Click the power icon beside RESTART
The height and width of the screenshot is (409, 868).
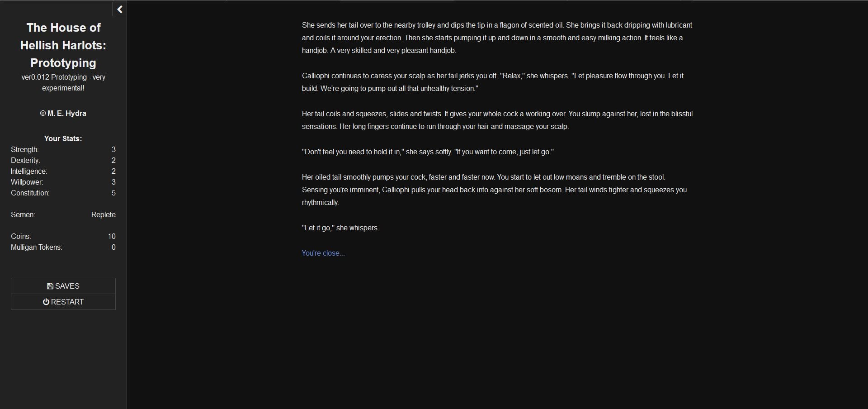pos(46,302)
